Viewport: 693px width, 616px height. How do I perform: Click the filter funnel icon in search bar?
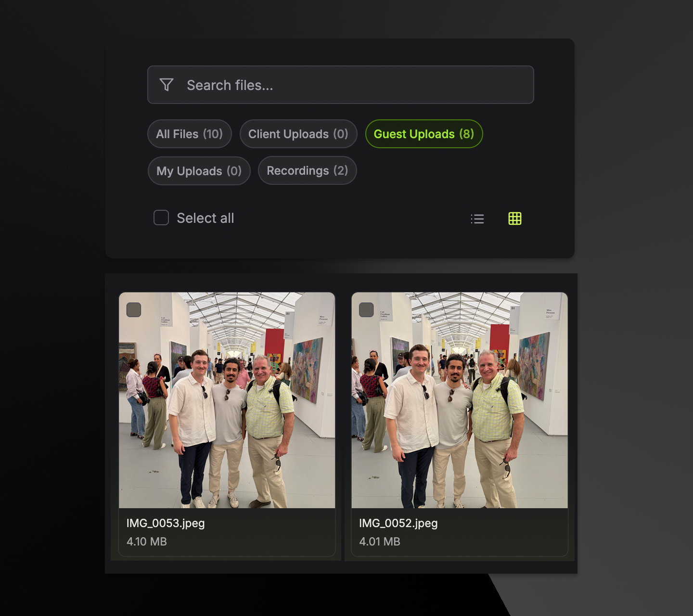(166, 85)
